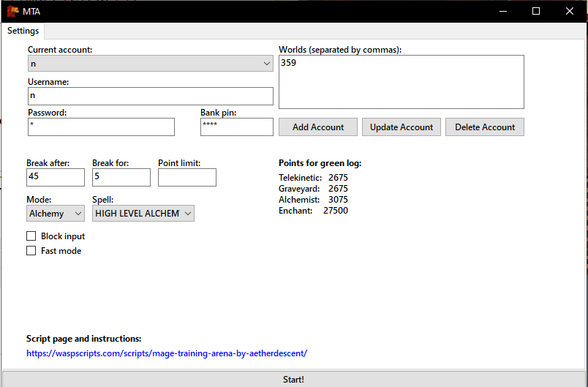The width and height of the screenshot is (588, 387).
Task: Click the Break after field showing 45
Action: [x=56, y=177]
